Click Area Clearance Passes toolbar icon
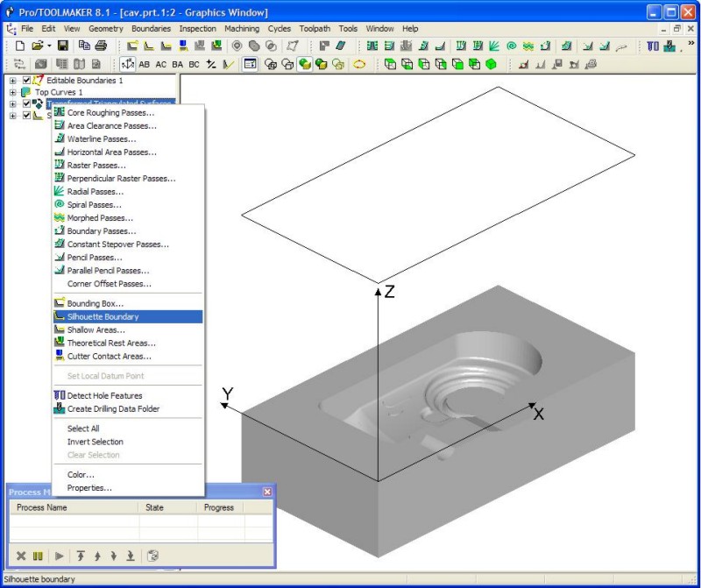 coord(389,46)
